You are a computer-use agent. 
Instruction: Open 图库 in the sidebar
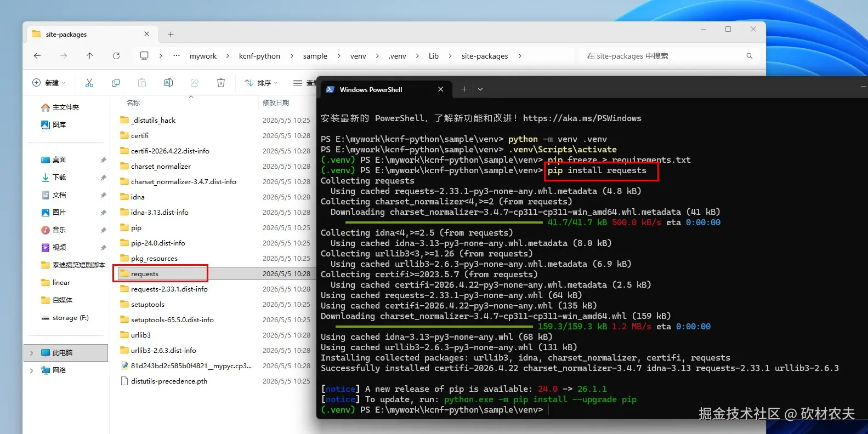(54, 125)
